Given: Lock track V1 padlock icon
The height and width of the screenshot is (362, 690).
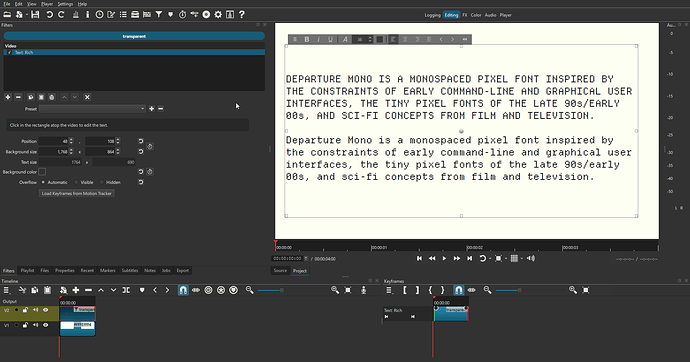Looking at the screenshot, I should (x=26, y=325).
